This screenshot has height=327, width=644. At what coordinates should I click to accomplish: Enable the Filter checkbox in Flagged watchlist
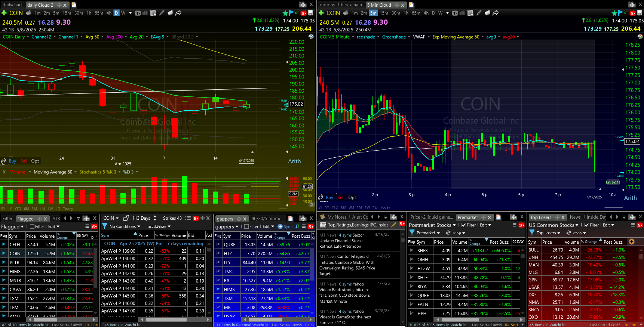[x=32, y=226]
